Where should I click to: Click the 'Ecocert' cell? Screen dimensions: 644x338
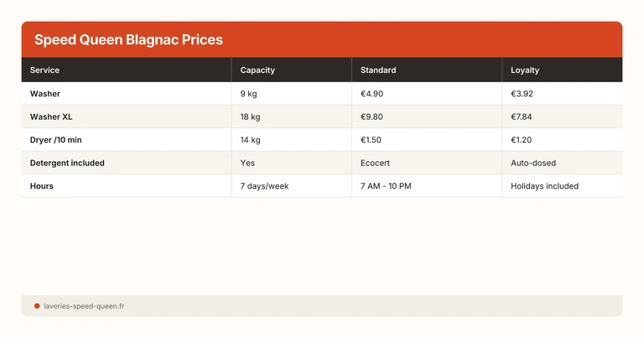pos(375,163)
